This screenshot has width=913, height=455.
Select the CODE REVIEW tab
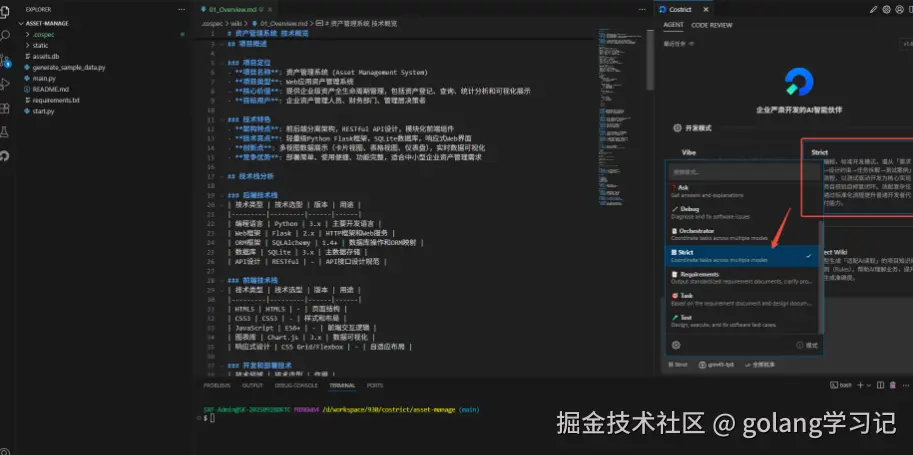pyautogui.click(x=712, y=25)
